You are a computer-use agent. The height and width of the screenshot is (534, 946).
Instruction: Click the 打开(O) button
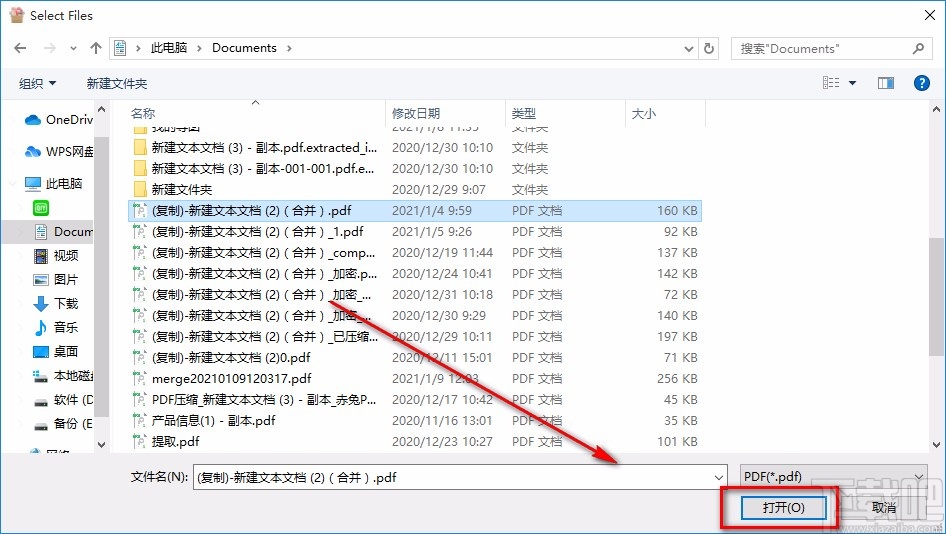click(783, 507)
